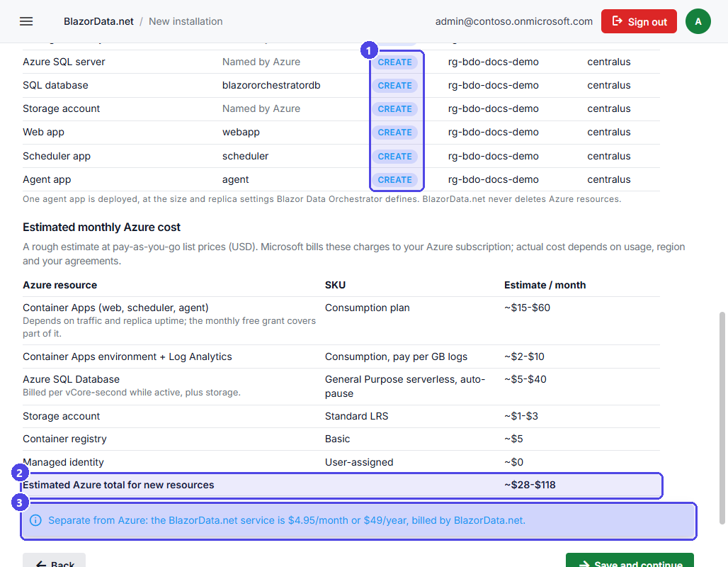
Task: Click the User-assigned SKU cell
Action: [359, 462]
